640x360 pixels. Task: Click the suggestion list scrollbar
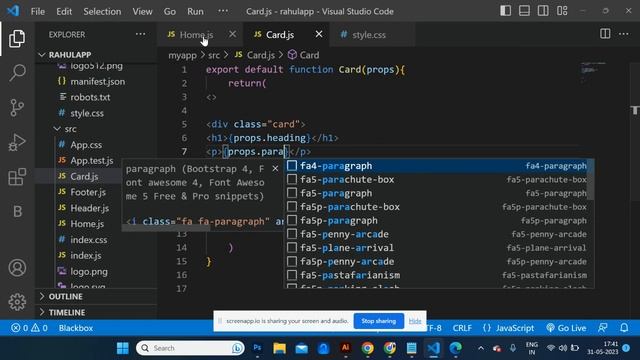(x=591, y=180)
